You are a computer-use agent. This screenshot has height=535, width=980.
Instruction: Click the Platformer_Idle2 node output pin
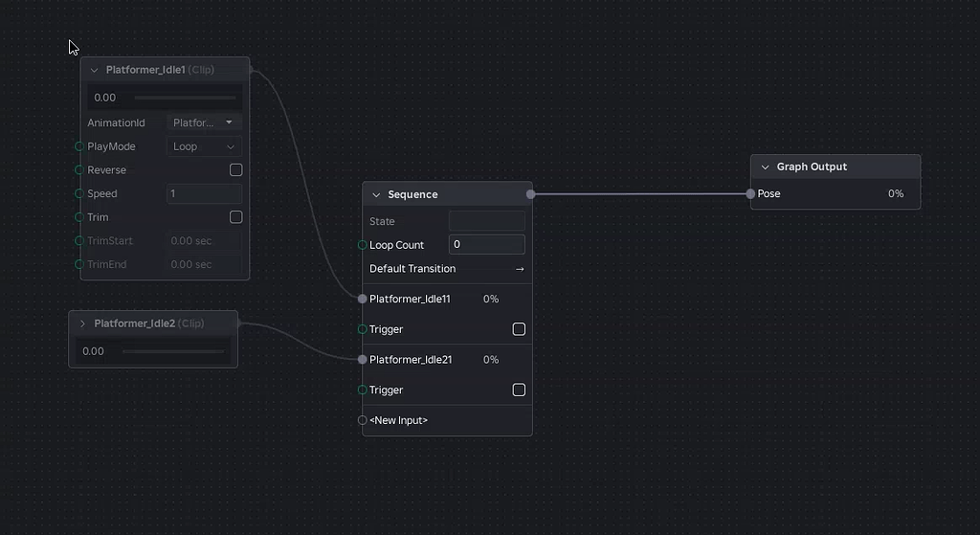[238, 323]
